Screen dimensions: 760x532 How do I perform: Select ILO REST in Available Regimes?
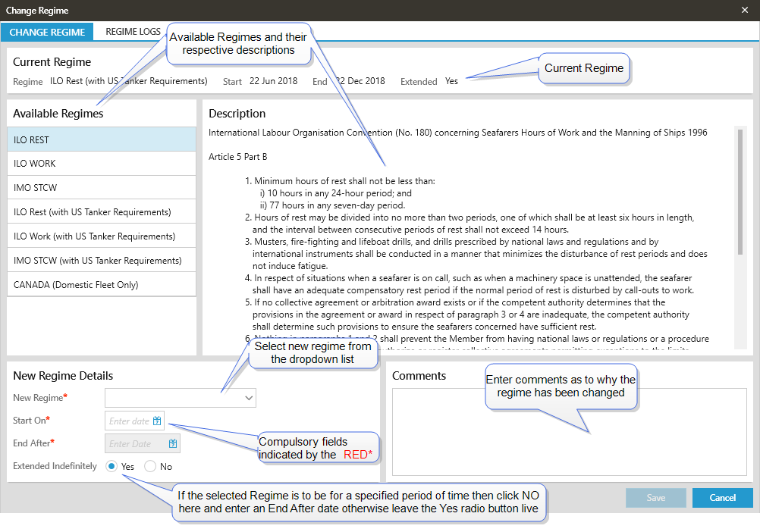pyautogui.click(x=102, y=139)
